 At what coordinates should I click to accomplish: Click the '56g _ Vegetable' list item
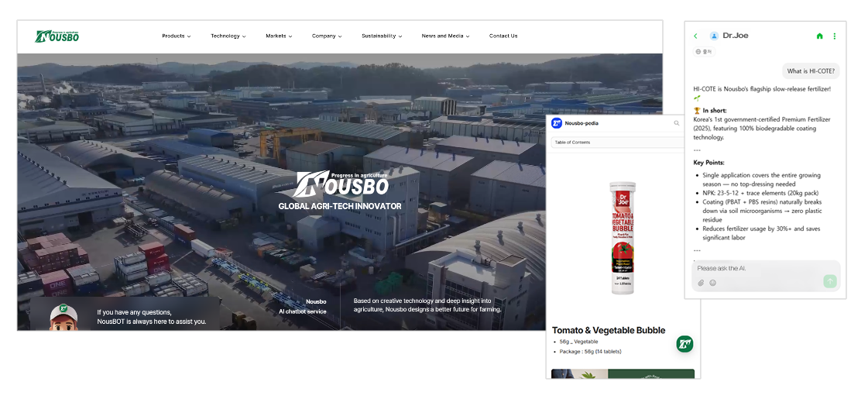pyautogui.click(x=578, y=342)
